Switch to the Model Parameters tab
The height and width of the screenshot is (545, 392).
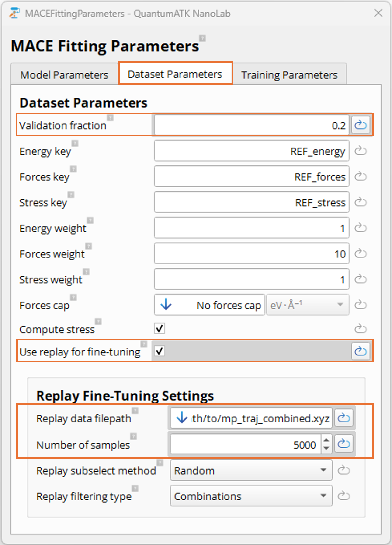(64, 75)
